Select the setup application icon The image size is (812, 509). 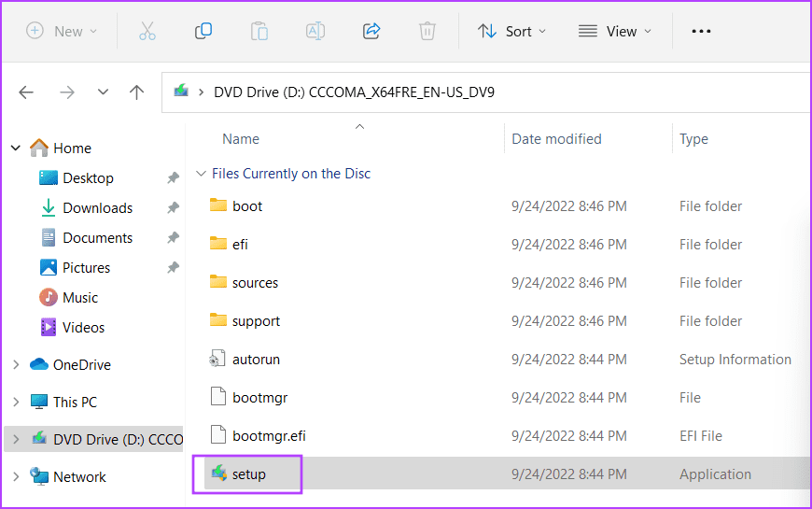[219, 473]
